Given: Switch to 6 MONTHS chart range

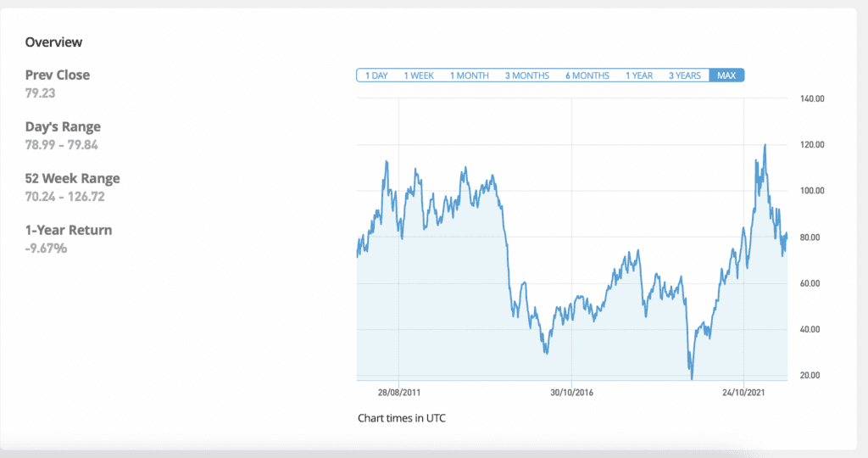Looking at the screenshot, I should (587, 75).
